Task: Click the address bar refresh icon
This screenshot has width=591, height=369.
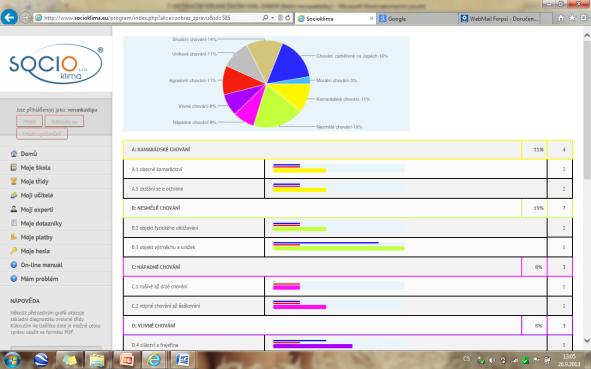Action: [288, 18]
